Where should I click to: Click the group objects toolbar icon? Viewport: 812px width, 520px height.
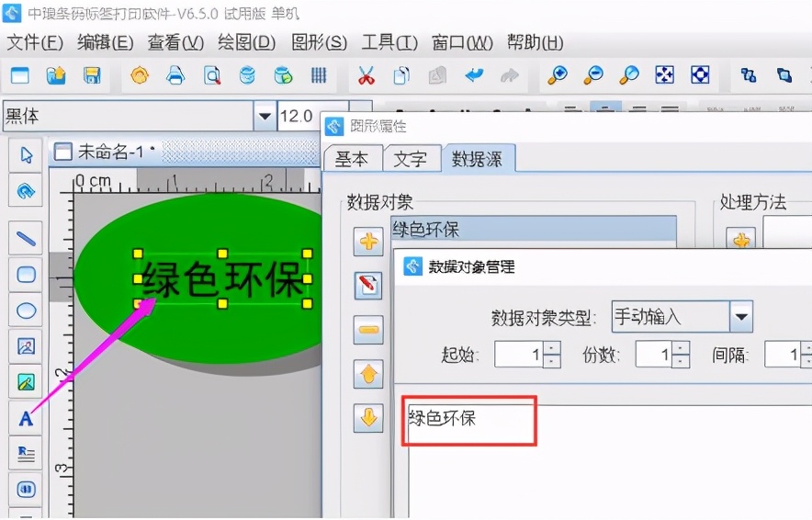point(748,75)
